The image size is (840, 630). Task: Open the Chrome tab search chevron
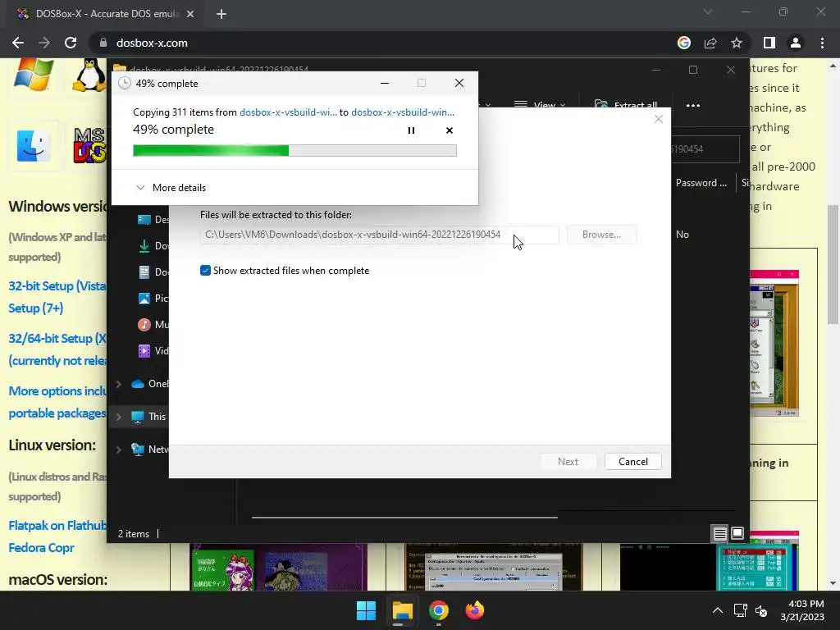coord(708,11)
